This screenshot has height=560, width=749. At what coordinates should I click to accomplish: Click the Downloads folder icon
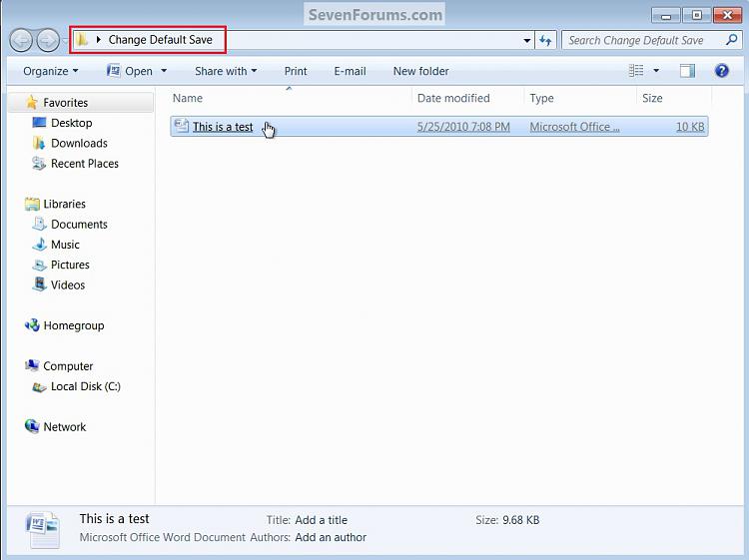point(39,143)
